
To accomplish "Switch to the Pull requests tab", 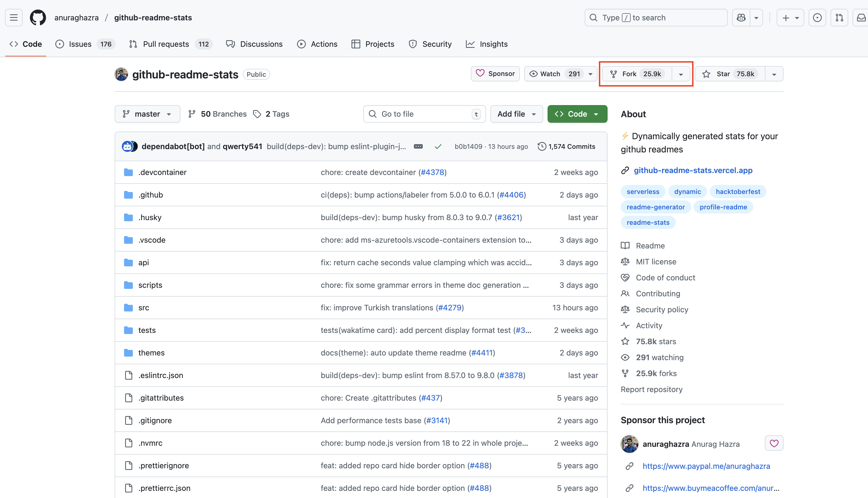I will pos(171,44).
